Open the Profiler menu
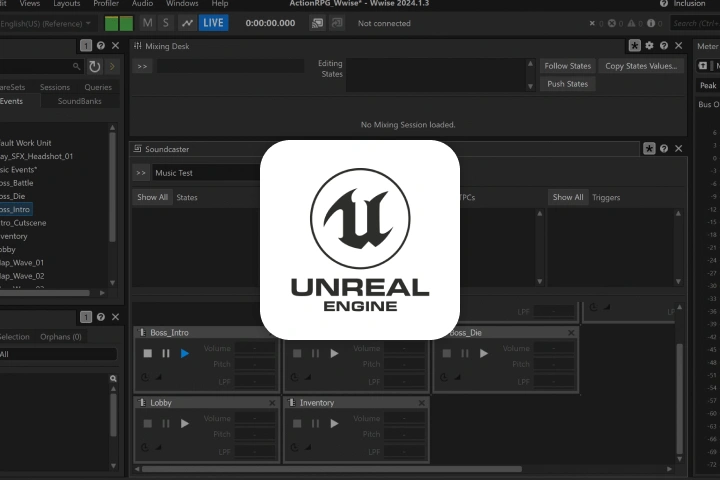720x480 pixels. click(x=106, y=4)
